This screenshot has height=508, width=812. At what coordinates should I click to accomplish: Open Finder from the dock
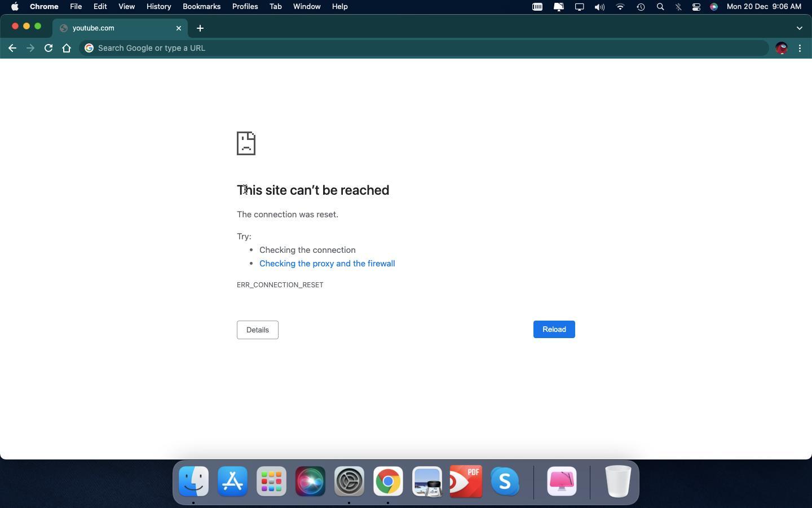coord(193,481)
